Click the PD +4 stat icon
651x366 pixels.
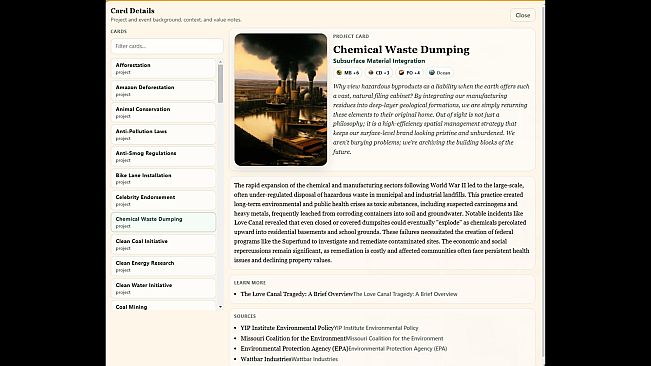401,73
